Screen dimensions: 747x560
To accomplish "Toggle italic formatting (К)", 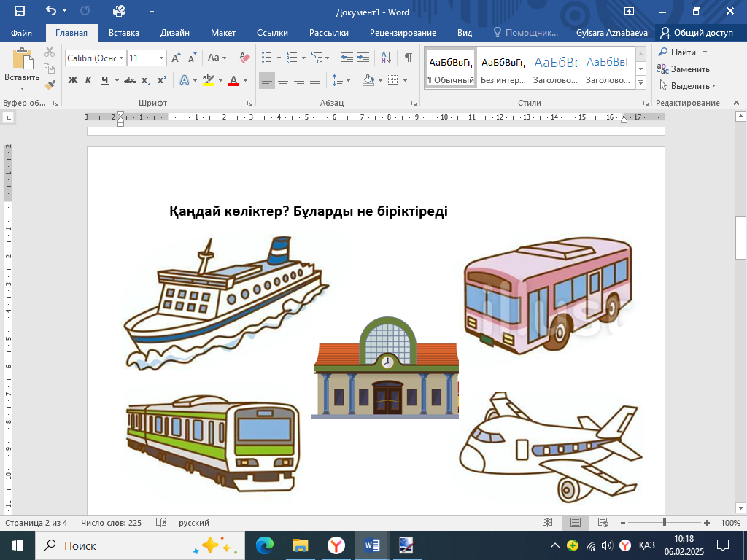I will 88,80.
